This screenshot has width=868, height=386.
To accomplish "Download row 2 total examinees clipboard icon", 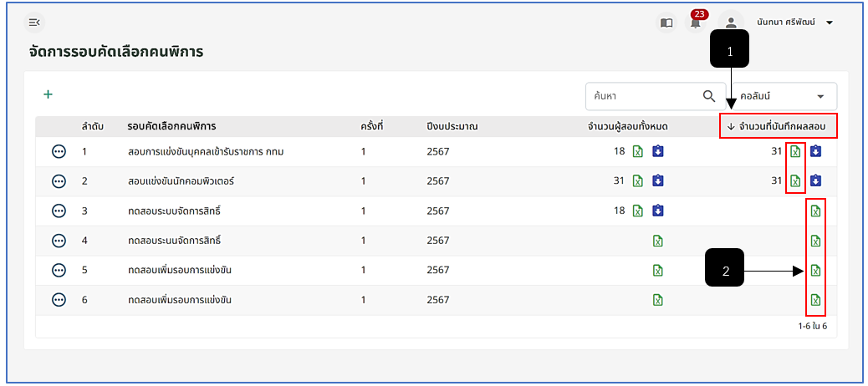I will coord(657,180).
